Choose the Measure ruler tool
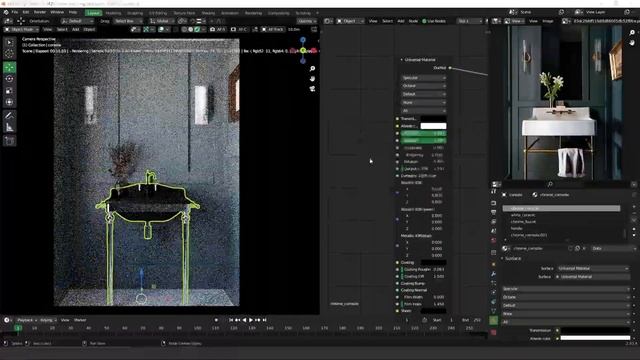Screen dimensions: 640x360 (9, 128)
